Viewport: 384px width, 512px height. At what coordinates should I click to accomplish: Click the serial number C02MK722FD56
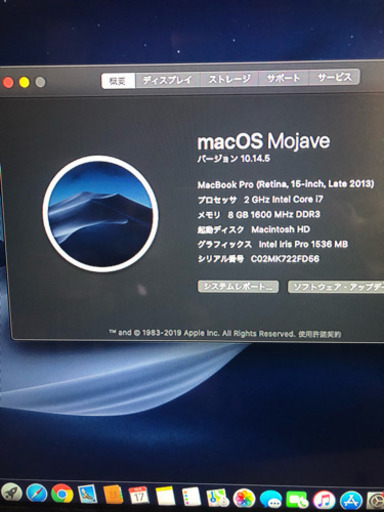[x=285, y=259]
